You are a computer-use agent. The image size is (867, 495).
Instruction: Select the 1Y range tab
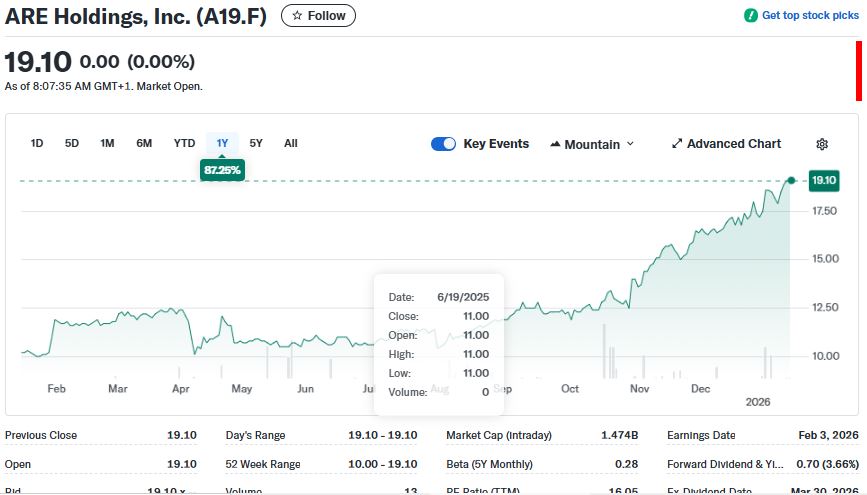coord(222,143)
